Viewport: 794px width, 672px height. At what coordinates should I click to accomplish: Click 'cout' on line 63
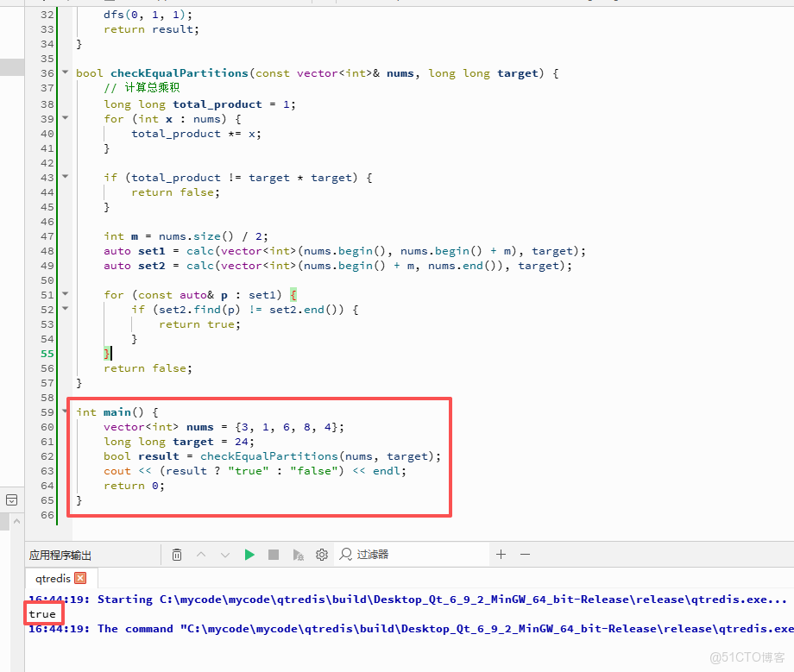point(117,471)
